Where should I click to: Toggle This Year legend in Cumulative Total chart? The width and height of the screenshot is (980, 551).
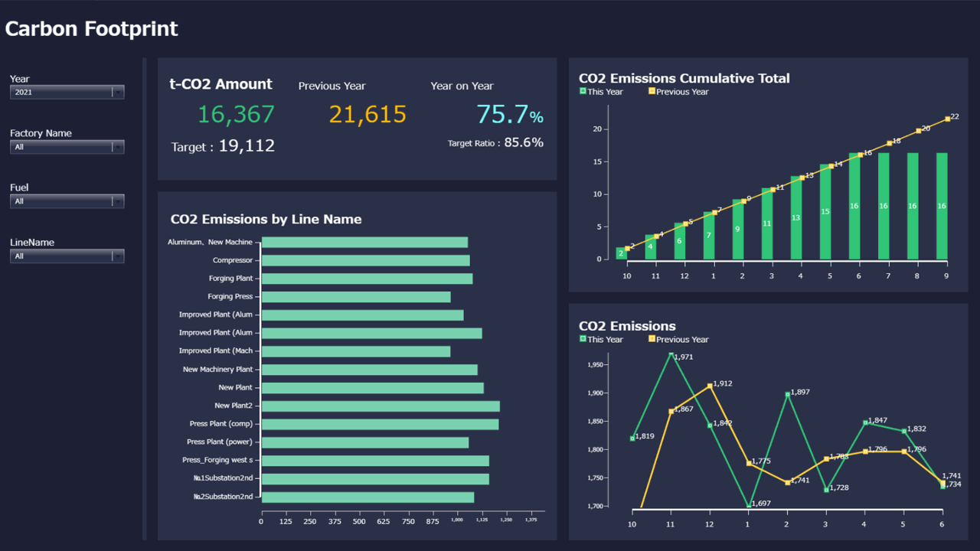tap(601, 92)
